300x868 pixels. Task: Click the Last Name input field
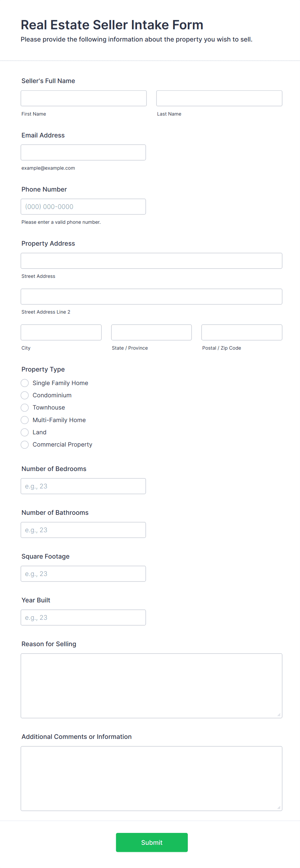(x=219, y=99)
